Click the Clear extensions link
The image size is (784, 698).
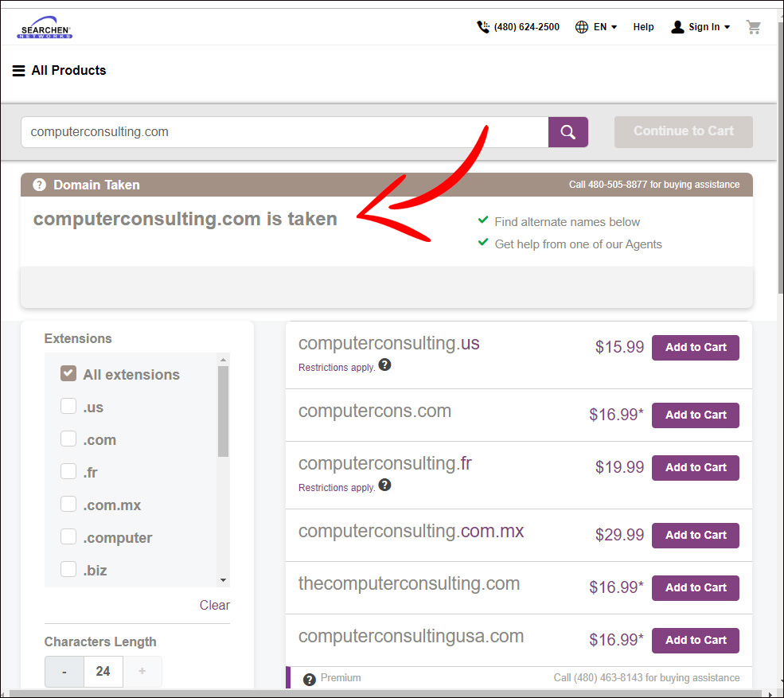(214, 605)
